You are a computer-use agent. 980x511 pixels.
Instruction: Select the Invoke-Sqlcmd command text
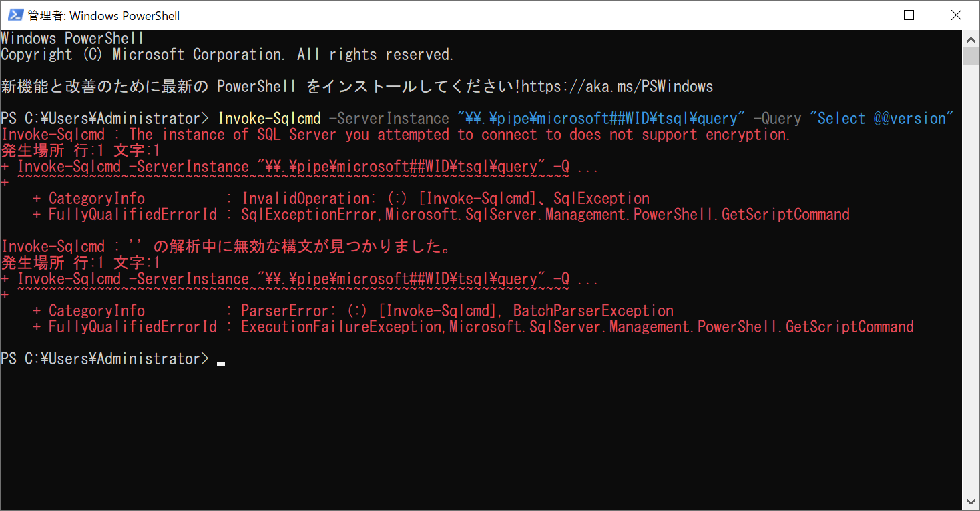tap(269, 117)
